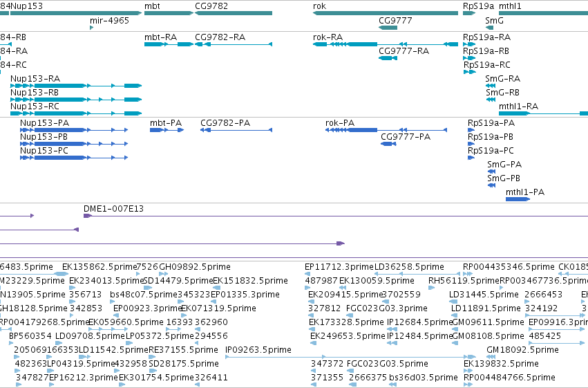Select the DME1-007E13 clone label
This screenshot has width=588, height=388.
point(113,209)
